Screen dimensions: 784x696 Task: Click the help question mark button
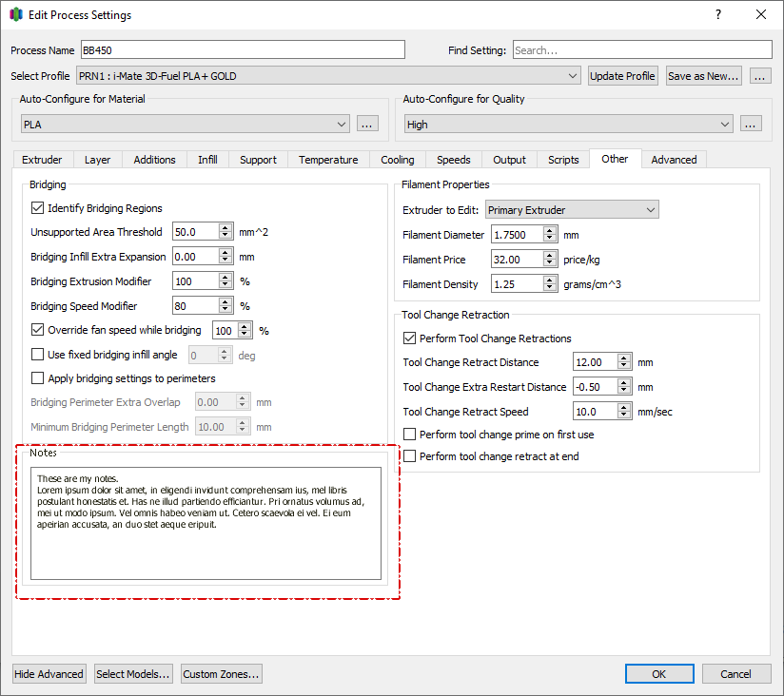tap(718, 14)
